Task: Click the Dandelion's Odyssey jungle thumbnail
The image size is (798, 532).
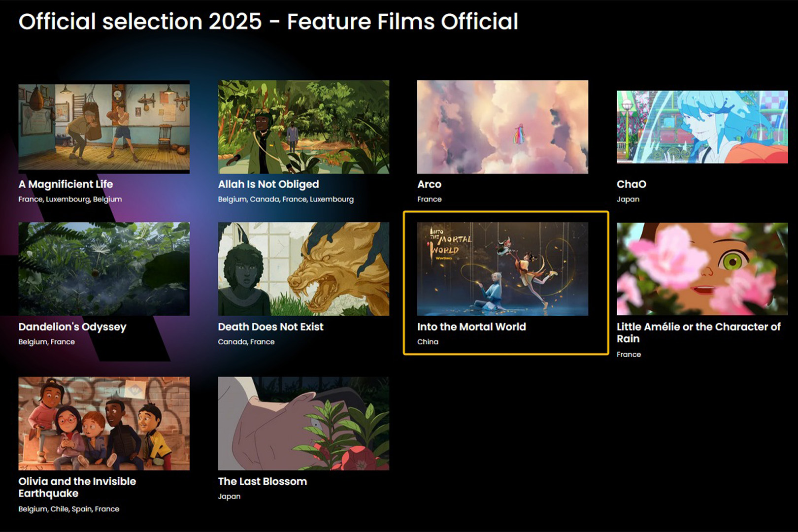Action: click(103, 268)
